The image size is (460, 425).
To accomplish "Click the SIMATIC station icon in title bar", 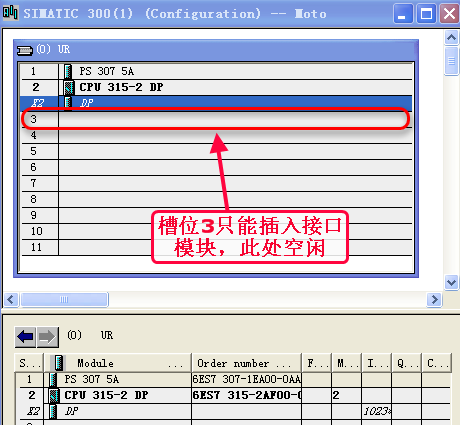I will (x=10, y=13).
